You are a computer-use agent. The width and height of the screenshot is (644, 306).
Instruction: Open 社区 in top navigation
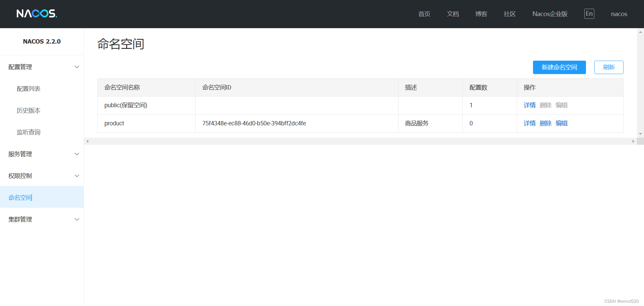point(510,14)
